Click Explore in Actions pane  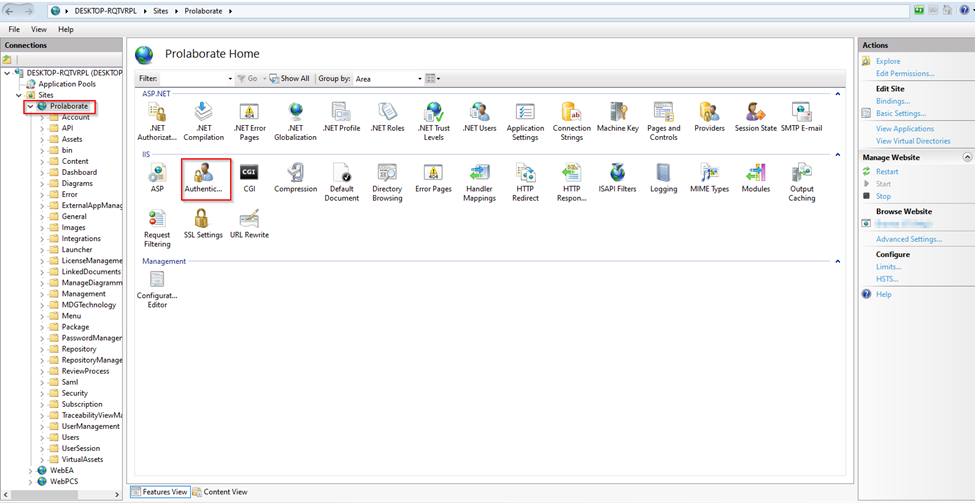[888, 61]
